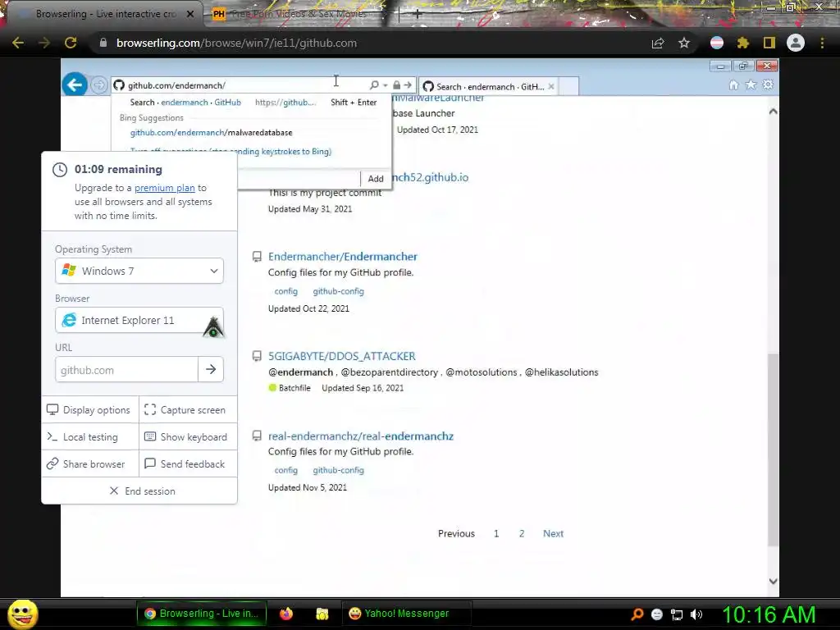Viewport: 840px width, 630px height.
Task: Open Local testing
Action: click(x=90, y=437)
